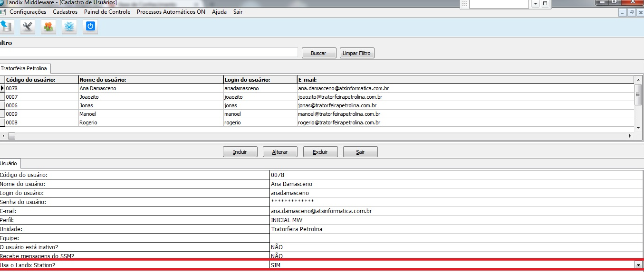Expand the floating toolbar dropdown arrow
This screenshot has width=644, height=272.
pos(536,4)
